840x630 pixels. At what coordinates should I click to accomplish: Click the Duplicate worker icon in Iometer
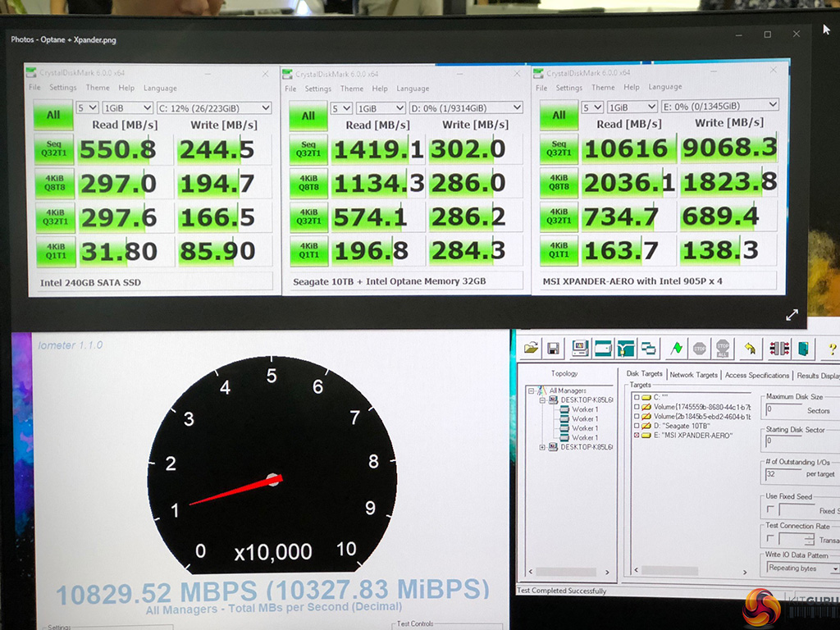coord(648,349)
